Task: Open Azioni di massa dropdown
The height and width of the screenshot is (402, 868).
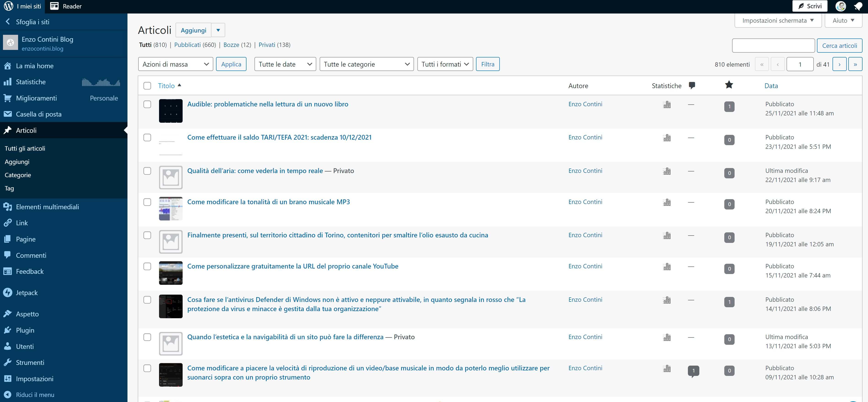Action: [175, 64]
